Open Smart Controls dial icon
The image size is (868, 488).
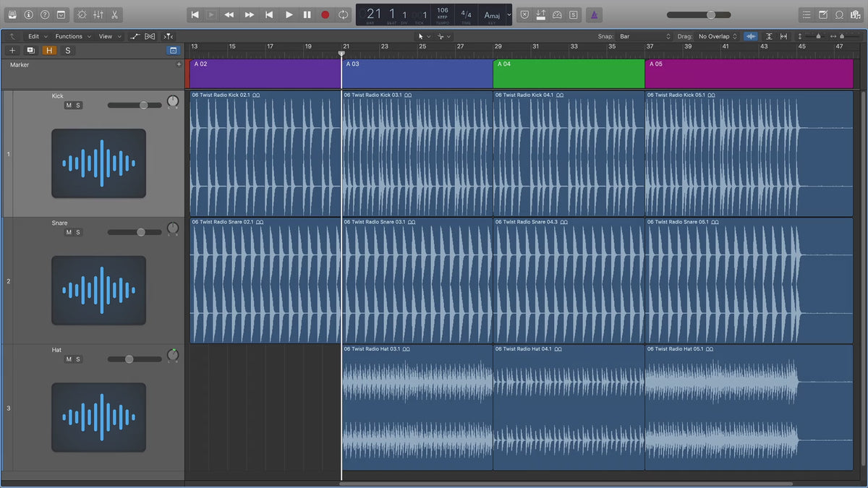click(81, 14)
